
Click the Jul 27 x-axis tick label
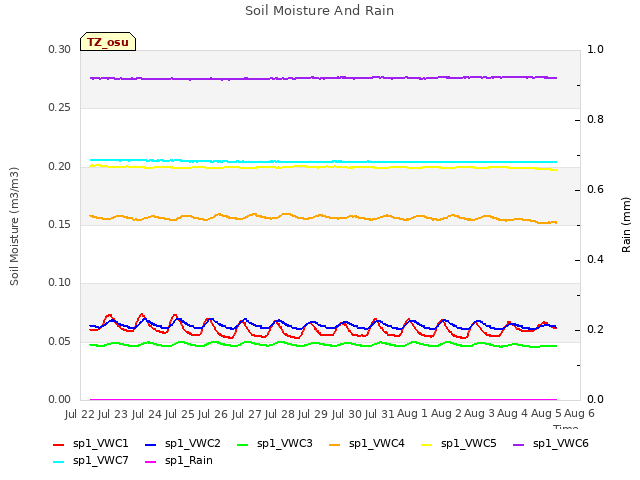(x=247, y=414)
